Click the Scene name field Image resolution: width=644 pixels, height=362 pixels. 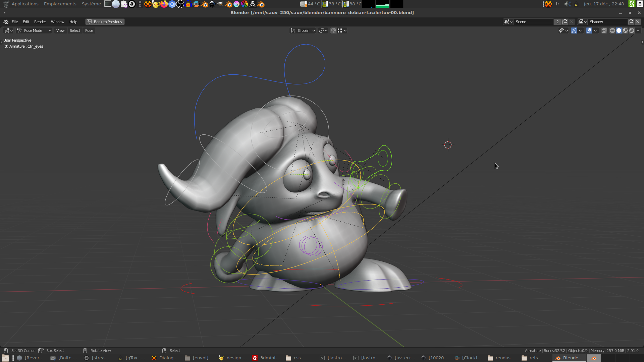pyautogui.click(x=533, y=22)
